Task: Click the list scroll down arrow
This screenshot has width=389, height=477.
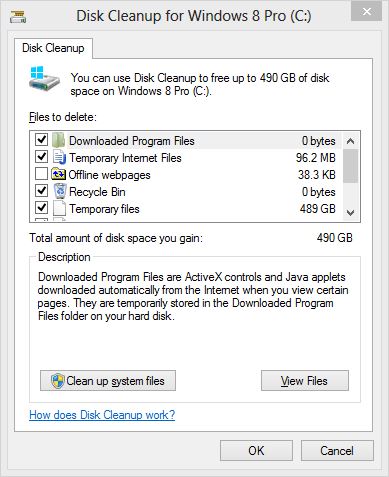Action: (350, 212)
